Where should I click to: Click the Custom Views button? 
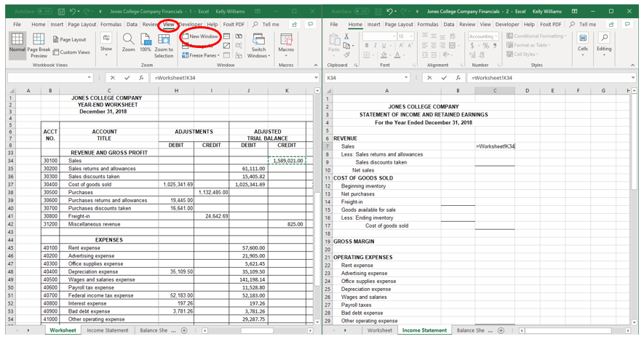click(72, 52)
